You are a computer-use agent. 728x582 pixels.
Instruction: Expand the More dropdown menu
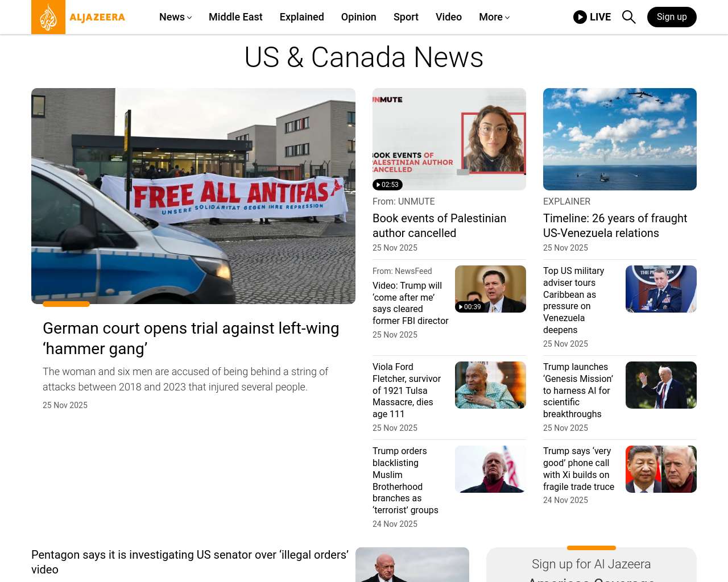coord(494,17)
